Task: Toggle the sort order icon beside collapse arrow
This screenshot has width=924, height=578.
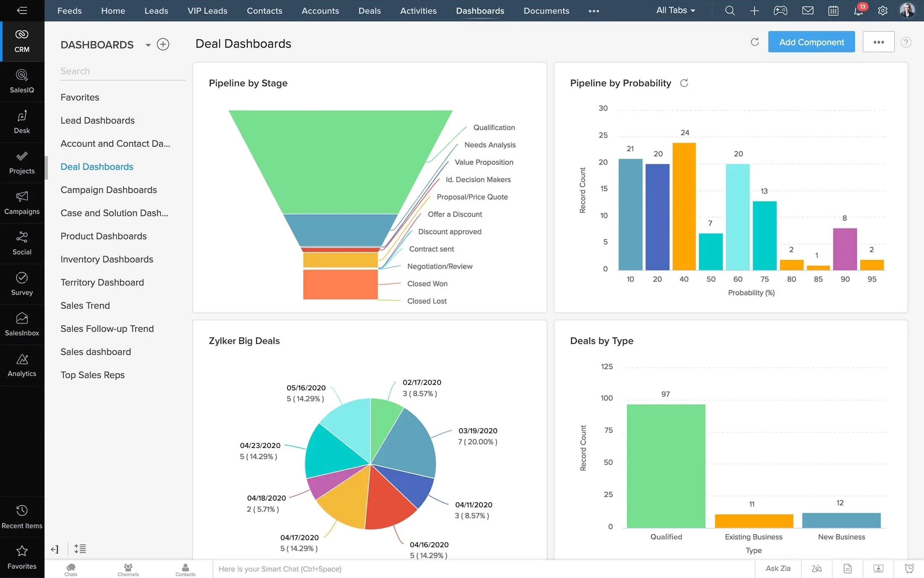Action: (x=80, y=549)
